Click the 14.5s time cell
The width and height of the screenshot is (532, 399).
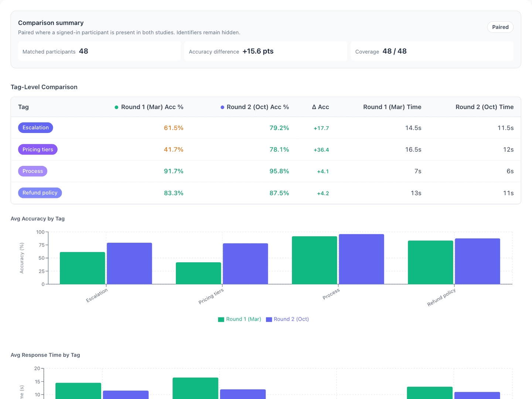point(413,128)
